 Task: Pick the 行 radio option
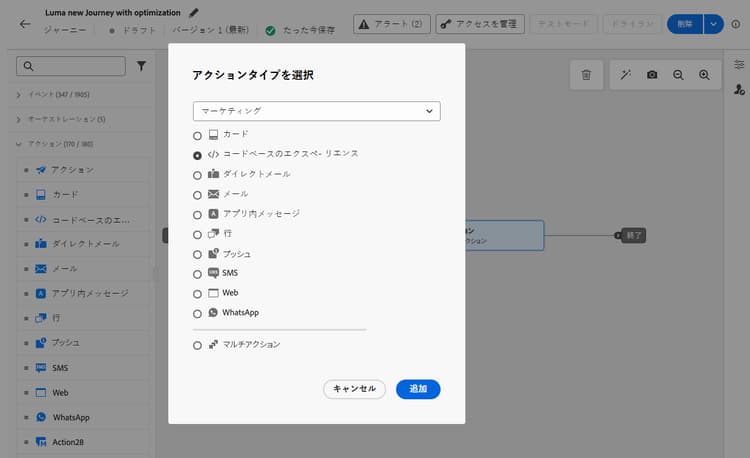coord(197,235)
